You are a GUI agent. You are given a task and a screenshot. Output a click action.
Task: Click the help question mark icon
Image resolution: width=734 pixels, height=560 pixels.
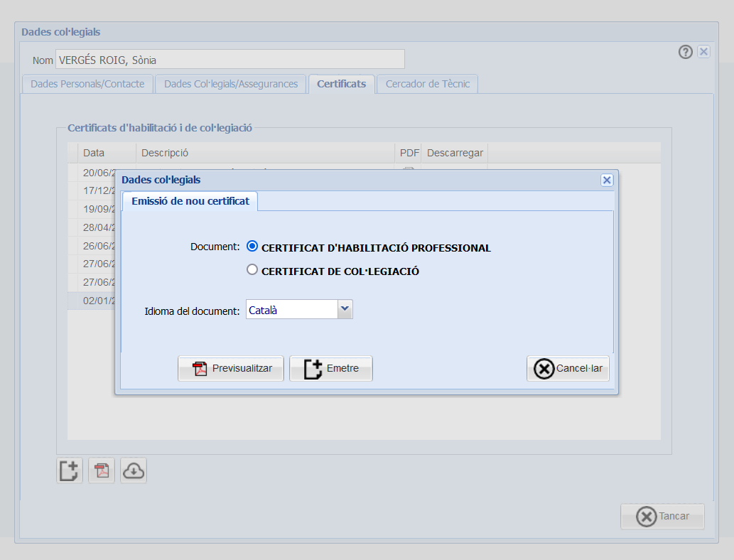tap(685, 51)
